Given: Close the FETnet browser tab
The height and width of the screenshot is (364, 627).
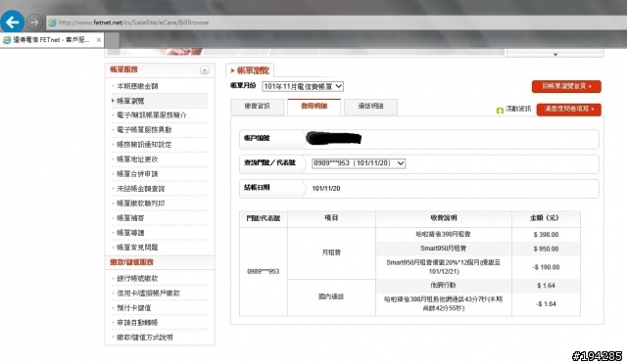Looking at the screenshot, I should (98, 40).
